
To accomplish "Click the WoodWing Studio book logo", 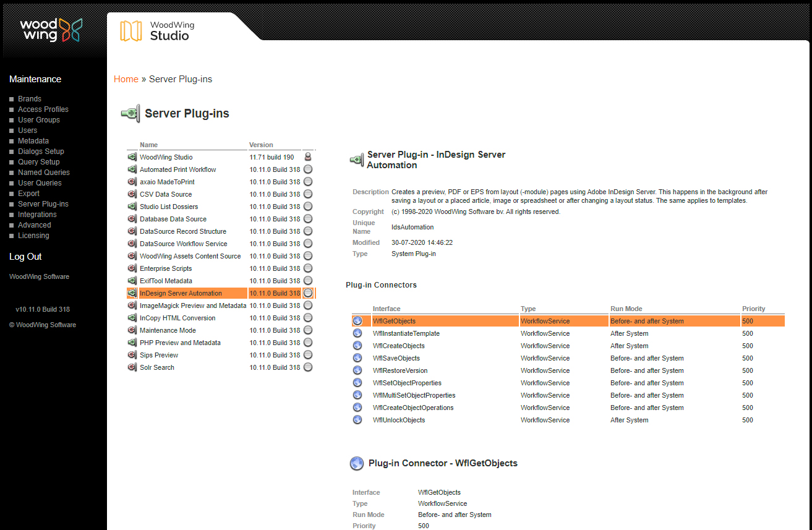I will pos(130,31).
